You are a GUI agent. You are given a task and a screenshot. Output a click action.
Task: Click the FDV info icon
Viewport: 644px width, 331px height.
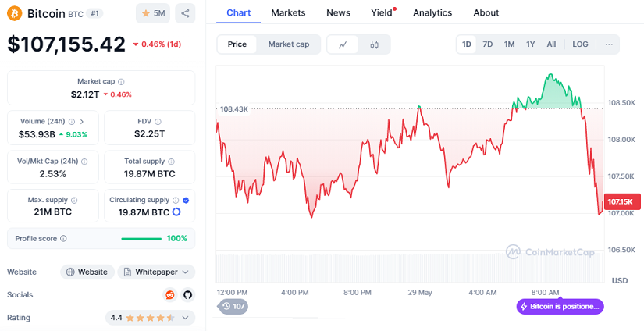pyautogui.click(x=158, y=122)
